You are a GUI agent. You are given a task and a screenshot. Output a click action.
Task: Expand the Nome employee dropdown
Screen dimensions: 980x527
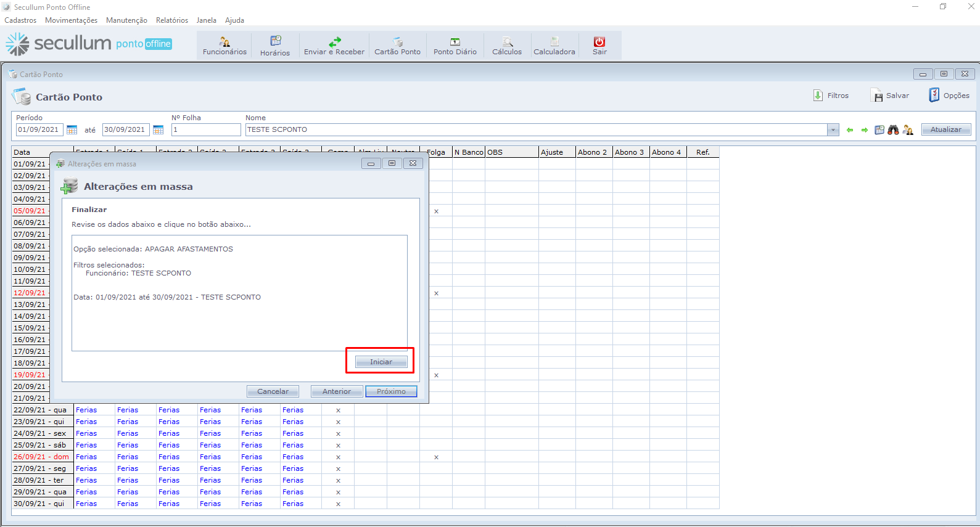click(833, 130)
